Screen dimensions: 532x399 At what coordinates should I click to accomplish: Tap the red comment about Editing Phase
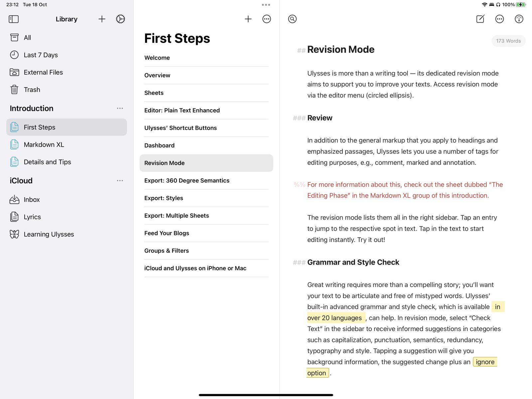click(x=405, y=190)
